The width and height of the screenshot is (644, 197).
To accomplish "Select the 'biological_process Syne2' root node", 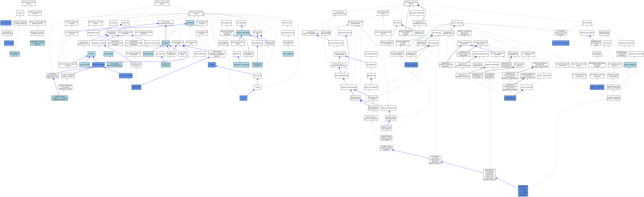I will 411,3.
